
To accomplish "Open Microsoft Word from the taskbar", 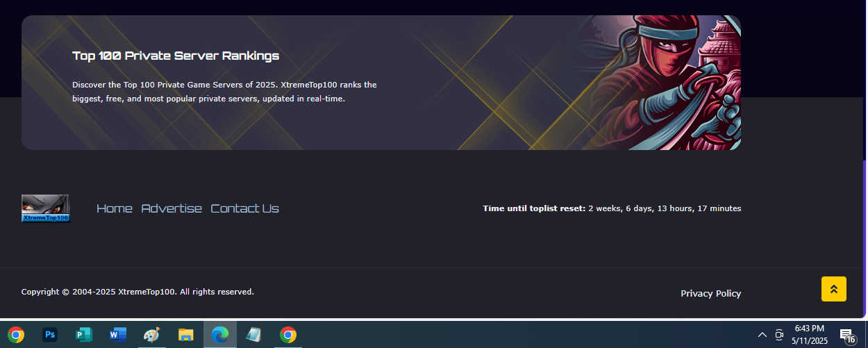I will (x=117, y=335).
